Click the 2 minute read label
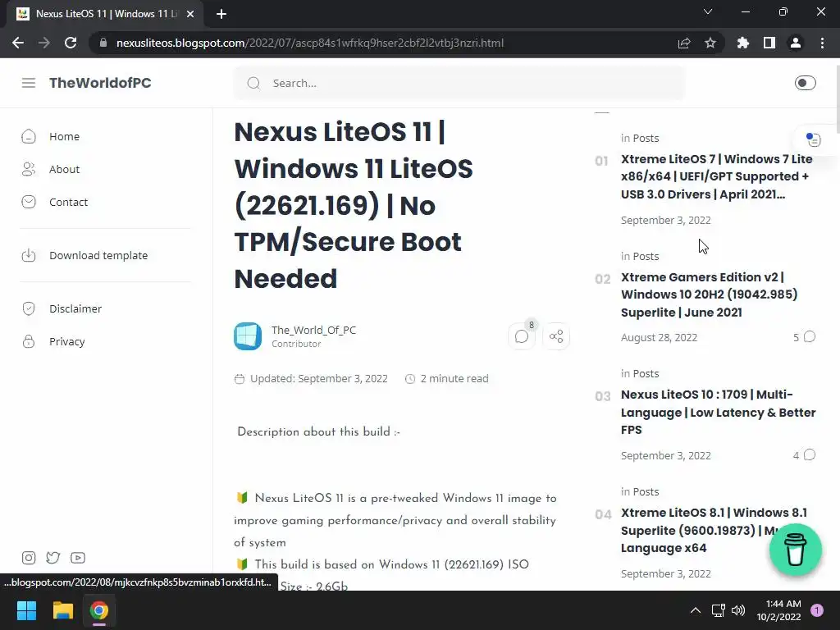This screenshot has height=630, width=840. (x=454, y=379)
